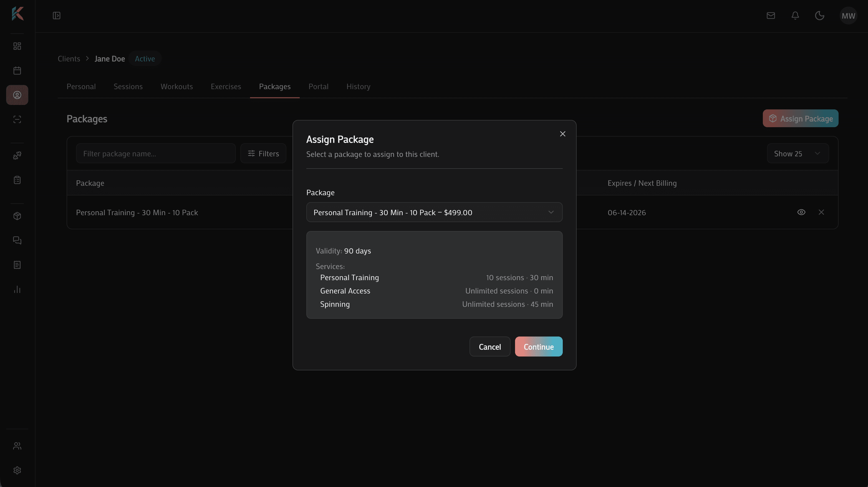This screenshot has width=868, height=487.
Task: Select the Packages tab
Action: 275,87
